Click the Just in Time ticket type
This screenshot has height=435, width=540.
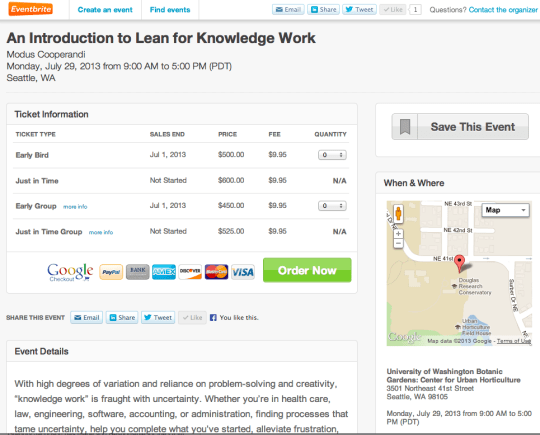coord(37,181)
